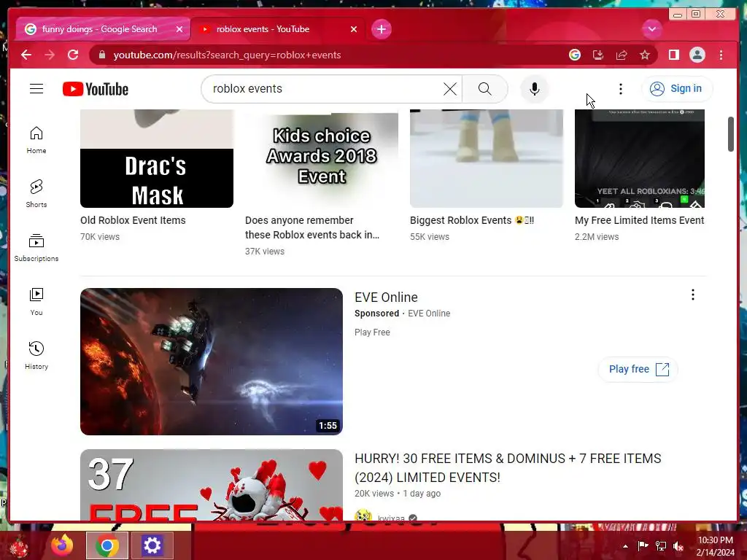Click EVE Online spaceship thumbnail
The height and width of the screenshot is (560, 747).
coord(211,362)
